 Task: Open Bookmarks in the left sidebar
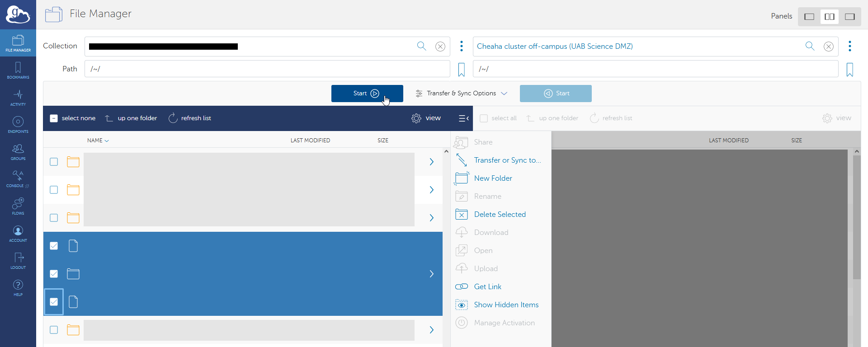pos(18,70)
